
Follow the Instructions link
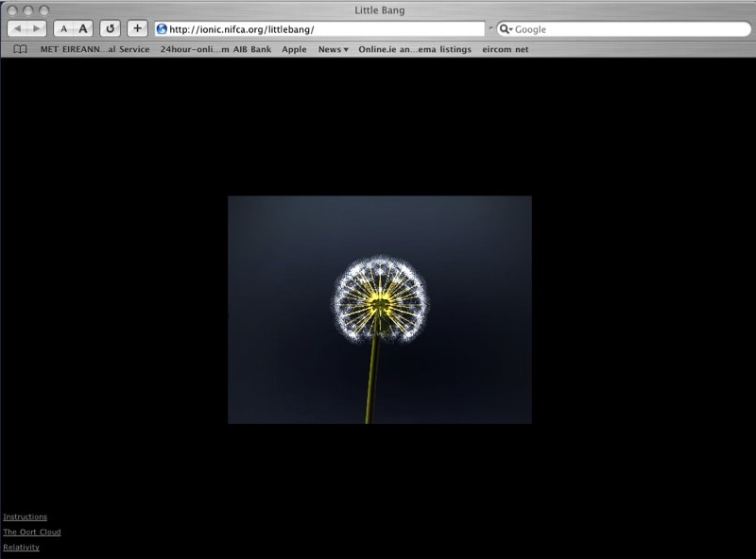click(25, 517)
